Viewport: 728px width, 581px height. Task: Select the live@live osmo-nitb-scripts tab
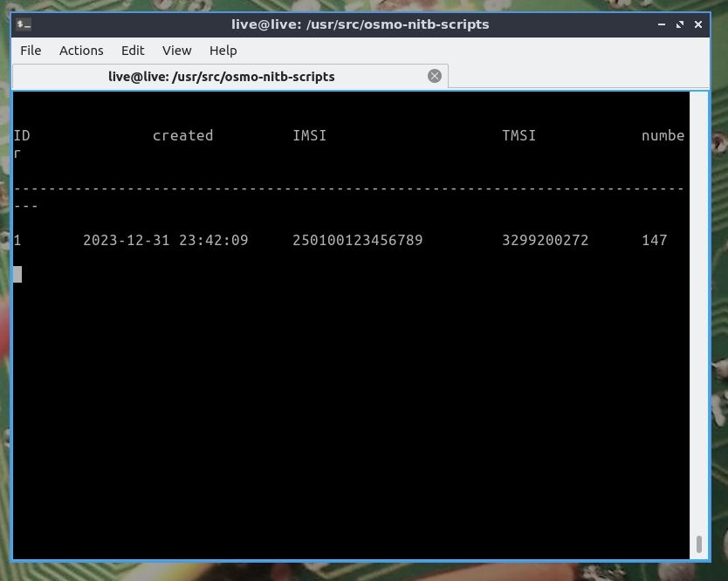tap(230, 76)
